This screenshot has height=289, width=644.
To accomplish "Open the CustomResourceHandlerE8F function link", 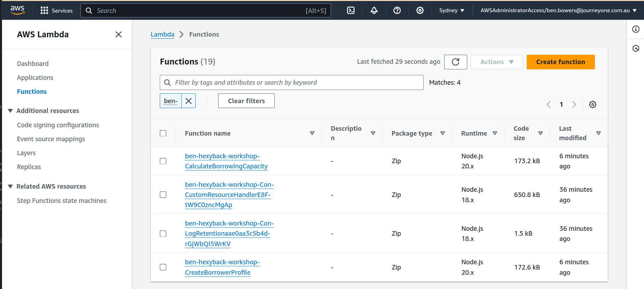I will (x=229, y=195).
